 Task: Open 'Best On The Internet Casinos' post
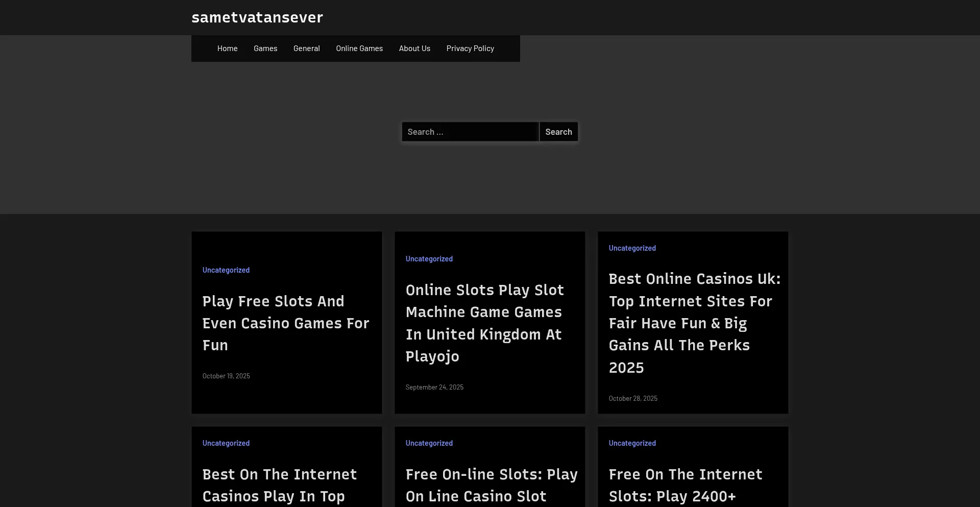(x=279, y=485)
